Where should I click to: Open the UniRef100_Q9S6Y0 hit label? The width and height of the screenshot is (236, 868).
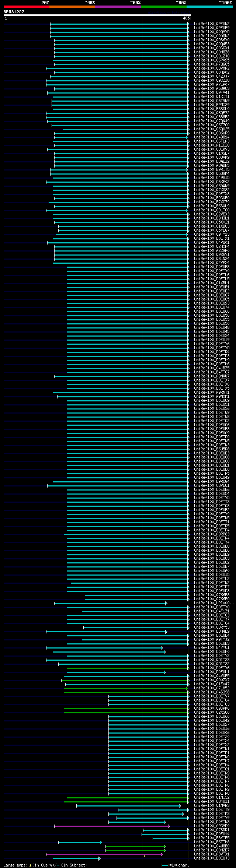point(212,40)
